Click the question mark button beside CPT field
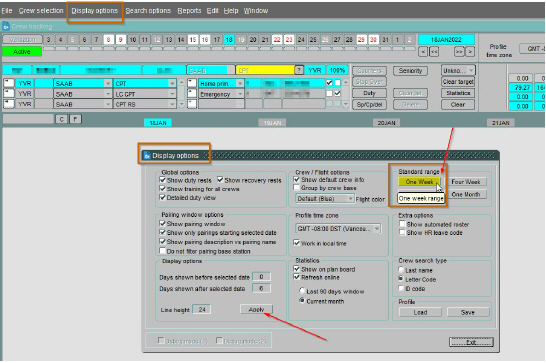Viewport: 546px width, 363px height. coord(299,70)
